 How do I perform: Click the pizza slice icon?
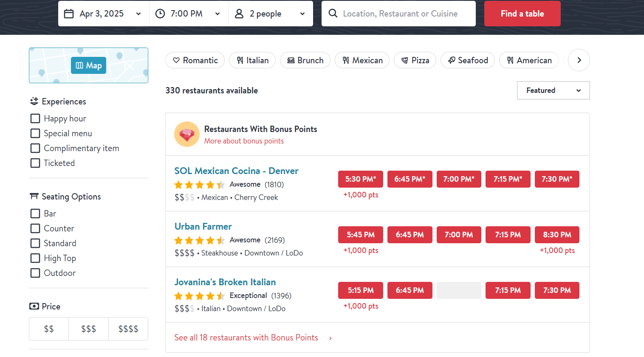405,60
